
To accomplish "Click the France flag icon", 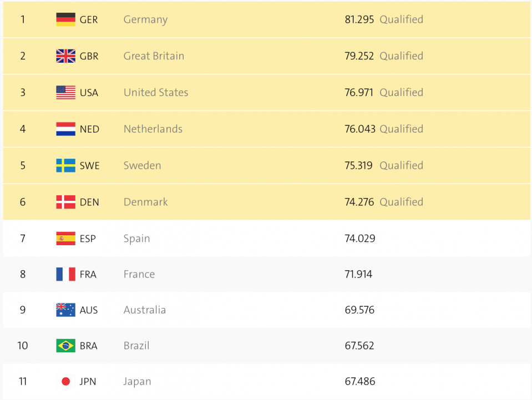I will [65, 274].
